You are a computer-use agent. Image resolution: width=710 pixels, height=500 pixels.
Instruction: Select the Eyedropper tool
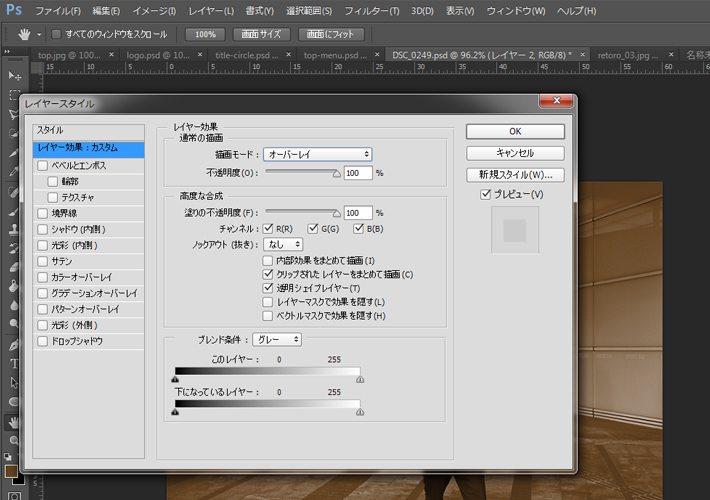[14, 171]
